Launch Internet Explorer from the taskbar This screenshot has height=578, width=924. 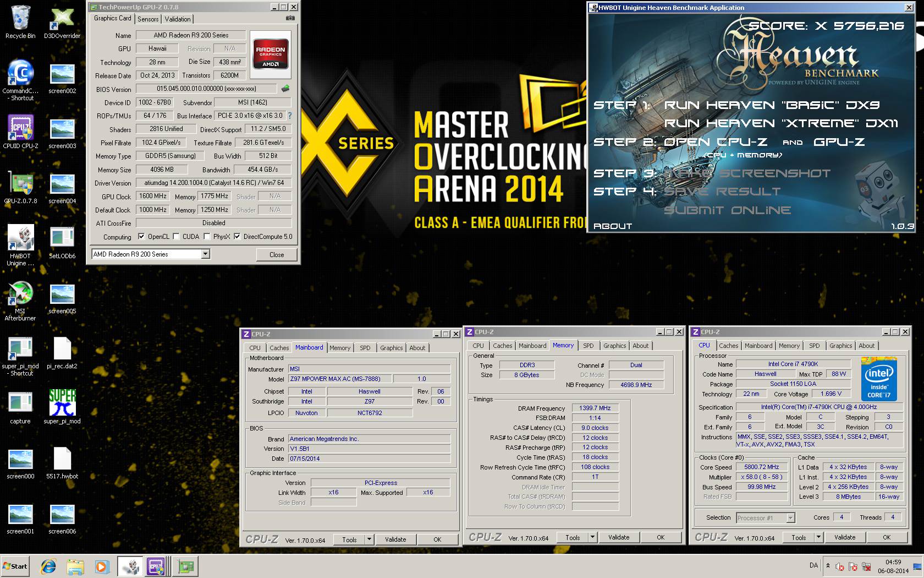[48, 566]
